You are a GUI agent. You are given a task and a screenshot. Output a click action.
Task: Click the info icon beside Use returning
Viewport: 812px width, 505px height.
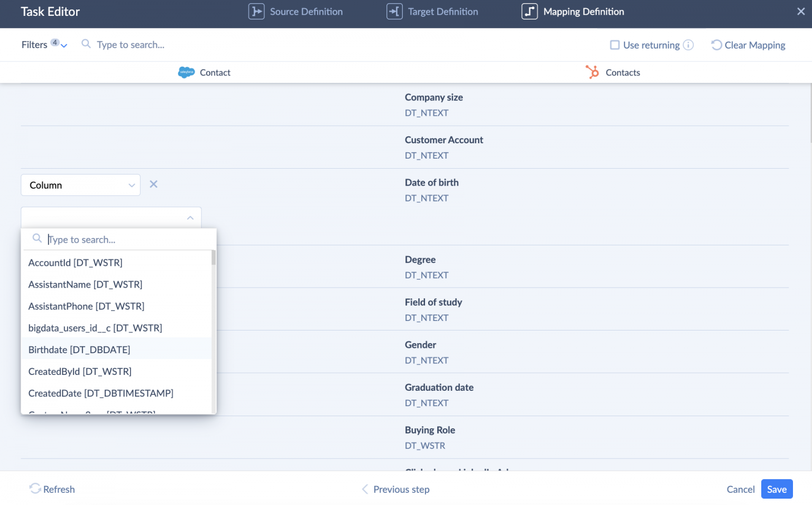point(688,45)
